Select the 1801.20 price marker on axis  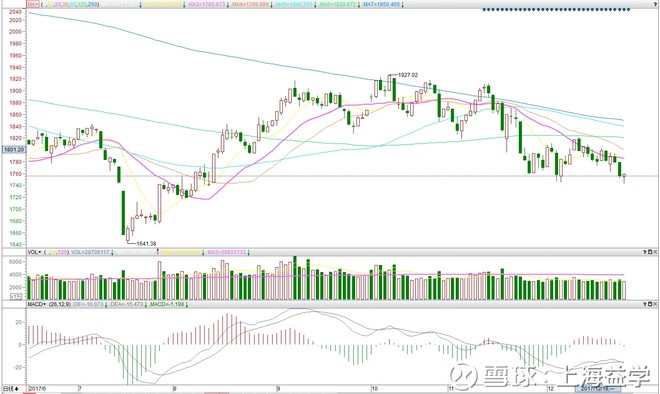(x=14, y=149)
